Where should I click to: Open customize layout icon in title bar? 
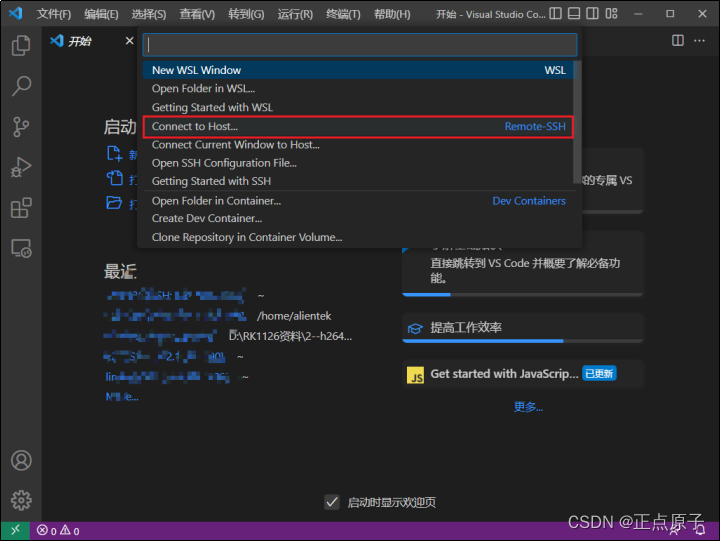pos(612,14)
